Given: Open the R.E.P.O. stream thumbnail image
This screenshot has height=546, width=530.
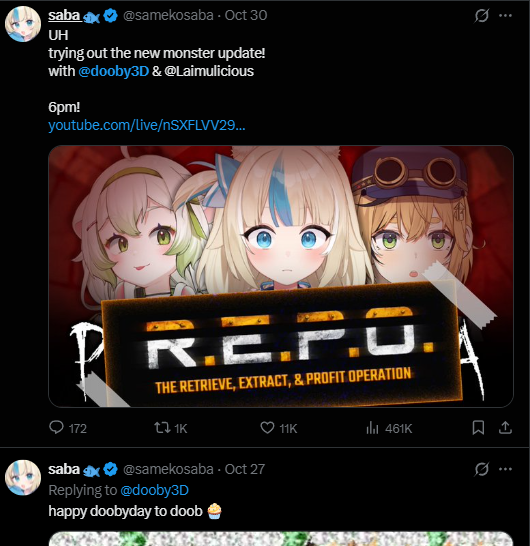Looking at the screenshot, I should point(281,276).
